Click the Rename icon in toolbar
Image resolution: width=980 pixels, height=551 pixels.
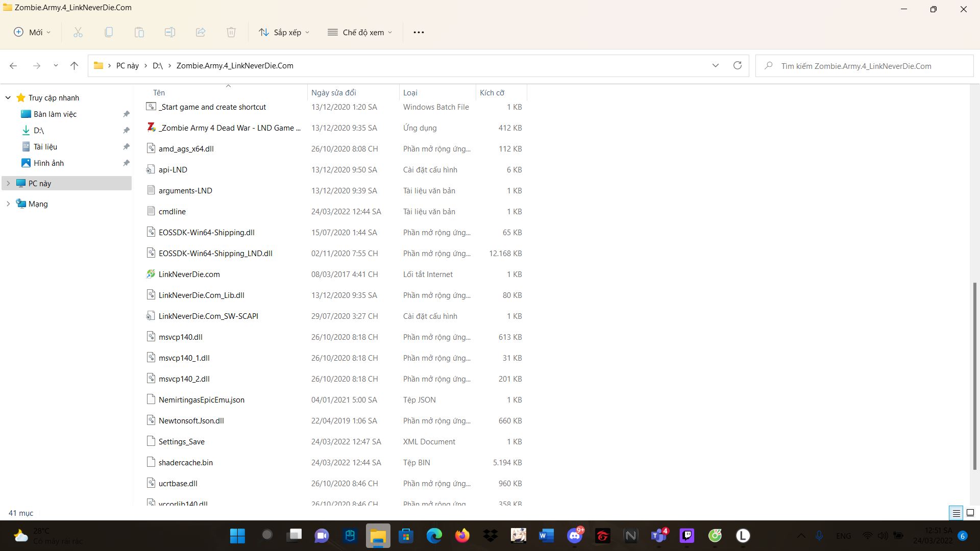pyautogui.click(x=170, y=32)
